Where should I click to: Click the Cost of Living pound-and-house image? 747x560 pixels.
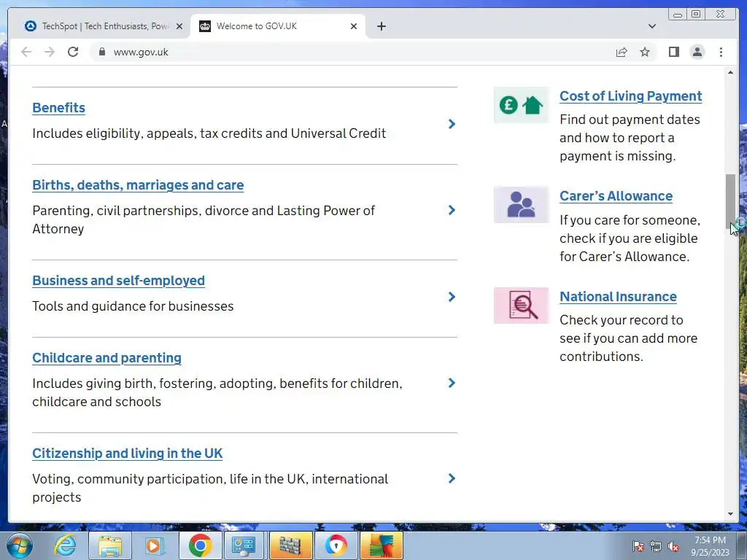521,105
